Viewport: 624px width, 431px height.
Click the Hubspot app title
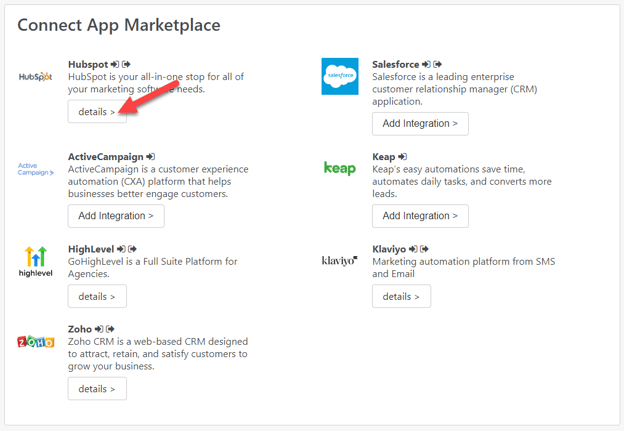pos(88,64)
